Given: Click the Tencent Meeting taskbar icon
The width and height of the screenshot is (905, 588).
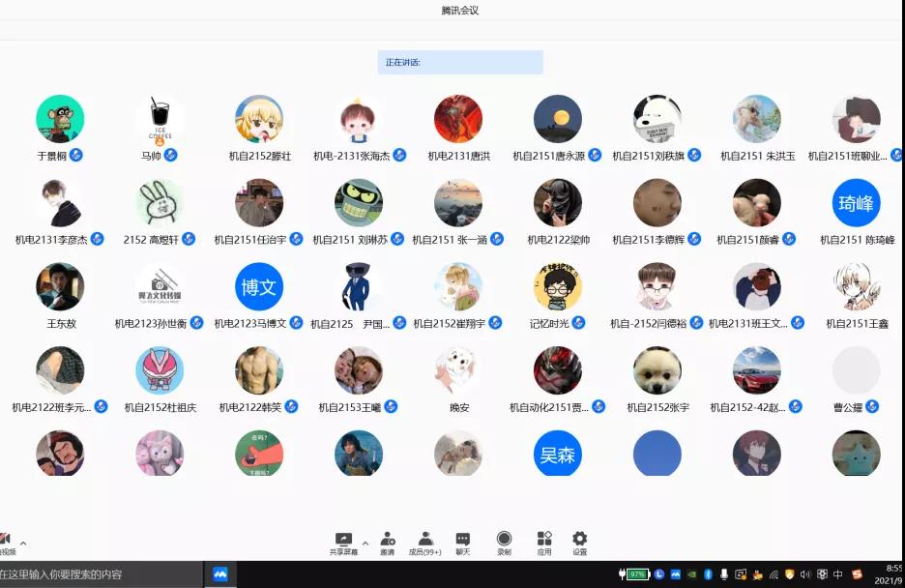Looking at the screenshot, I should [x=219, y=574].
